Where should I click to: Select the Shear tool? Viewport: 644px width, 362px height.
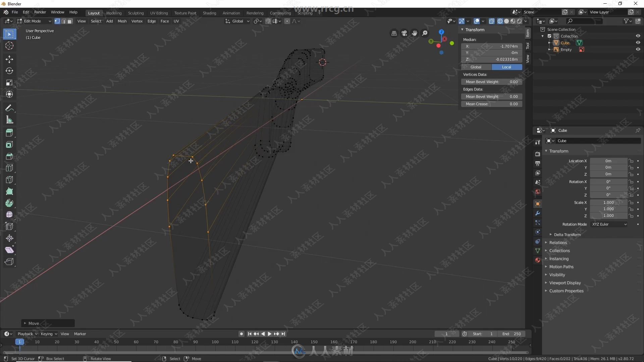pyautogui.click(x=9, y=250)
